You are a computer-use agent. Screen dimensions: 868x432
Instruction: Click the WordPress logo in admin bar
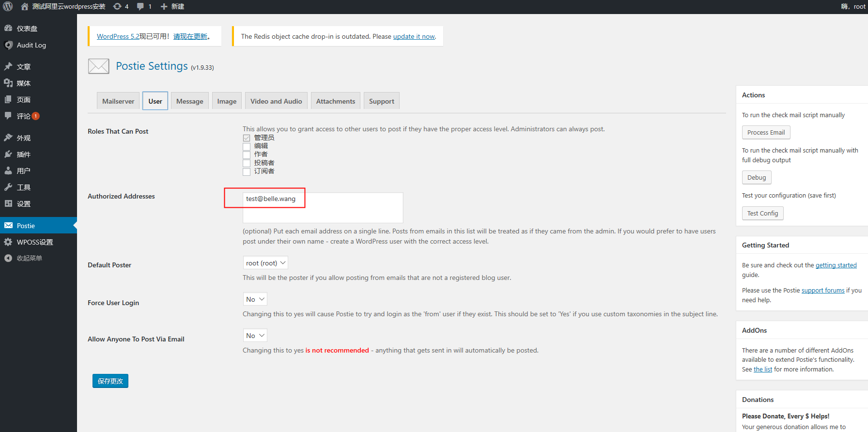[8, 6]
